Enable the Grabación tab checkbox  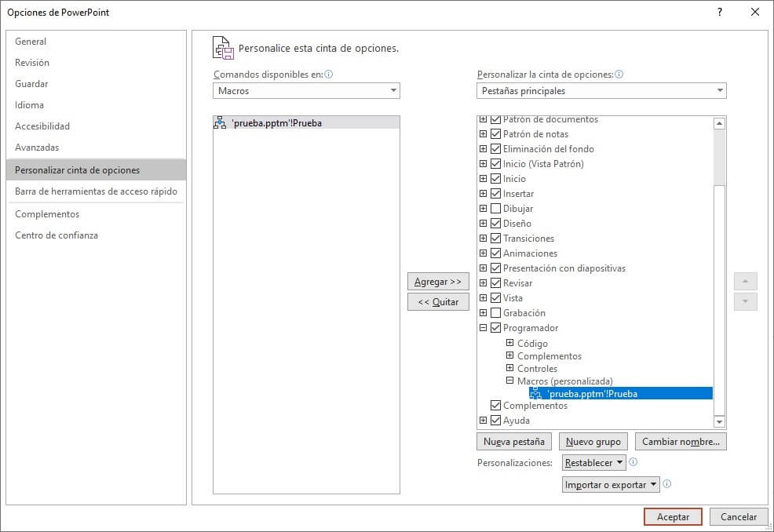pyautogui.click(x=495, y=313)
